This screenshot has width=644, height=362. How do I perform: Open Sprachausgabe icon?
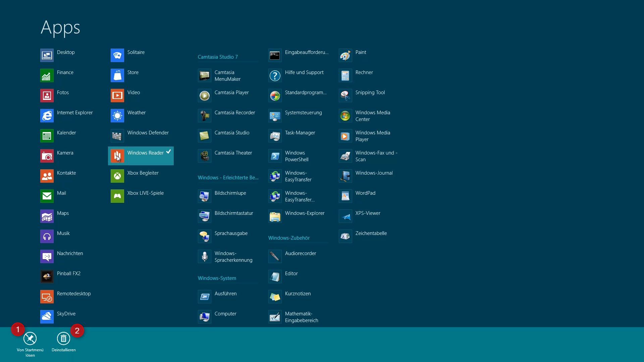click(x=205, y=236)
